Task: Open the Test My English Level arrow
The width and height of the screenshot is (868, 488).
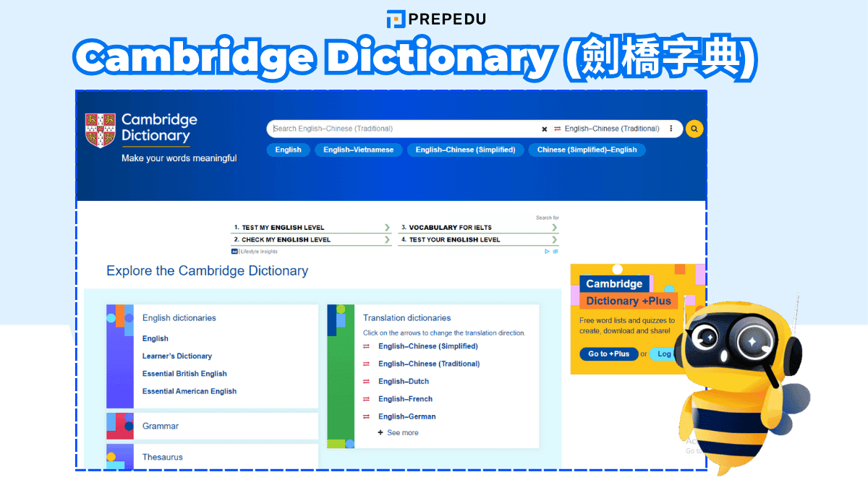Action: point(387,228)
